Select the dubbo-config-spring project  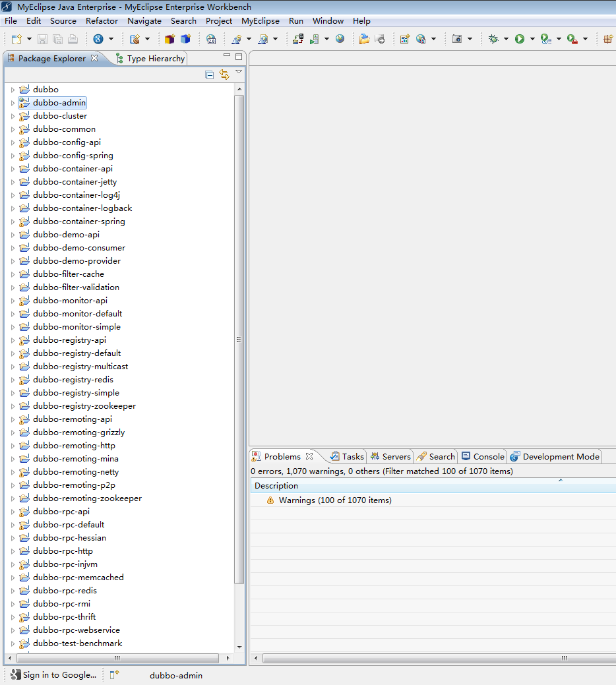(73, 156)
